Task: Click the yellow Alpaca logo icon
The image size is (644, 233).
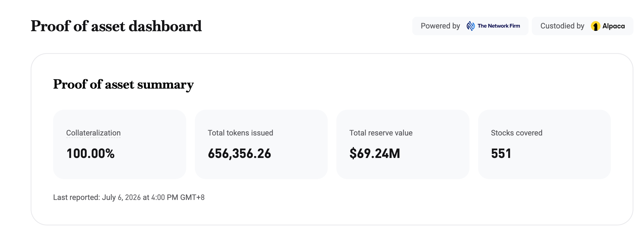Action: point(595,26)
